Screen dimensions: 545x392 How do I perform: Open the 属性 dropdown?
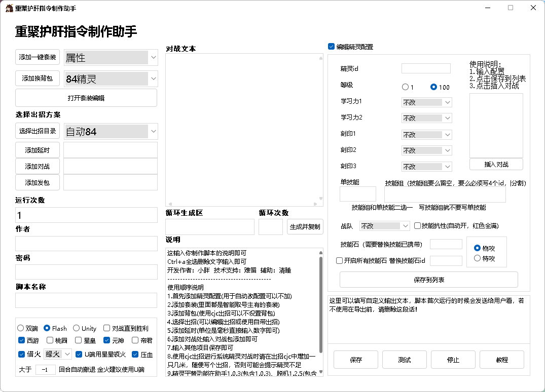tap(111, 57)
